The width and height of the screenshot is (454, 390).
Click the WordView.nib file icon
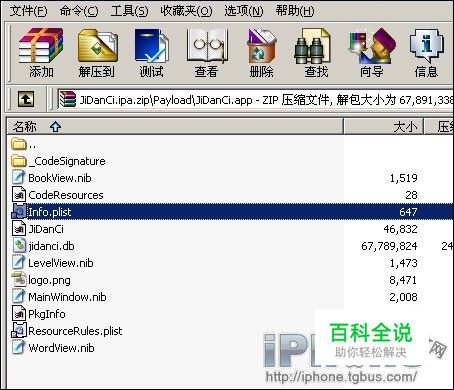pyautogui.click(x=19, y=347)
